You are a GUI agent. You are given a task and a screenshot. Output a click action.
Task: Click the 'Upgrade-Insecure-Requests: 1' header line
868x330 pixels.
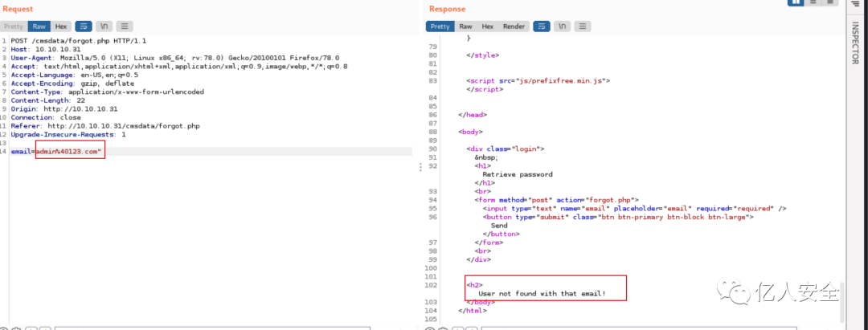pyautogui.click(x=68, y=134)
